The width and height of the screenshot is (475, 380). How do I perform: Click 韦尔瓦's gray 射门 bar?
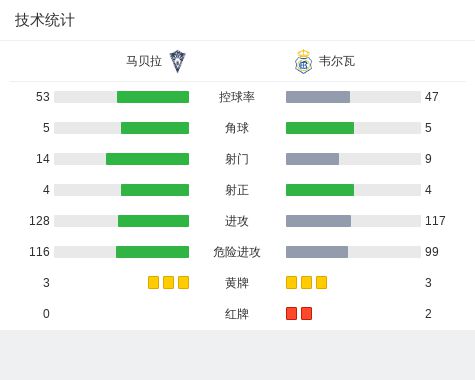click(x=312, y=159)
